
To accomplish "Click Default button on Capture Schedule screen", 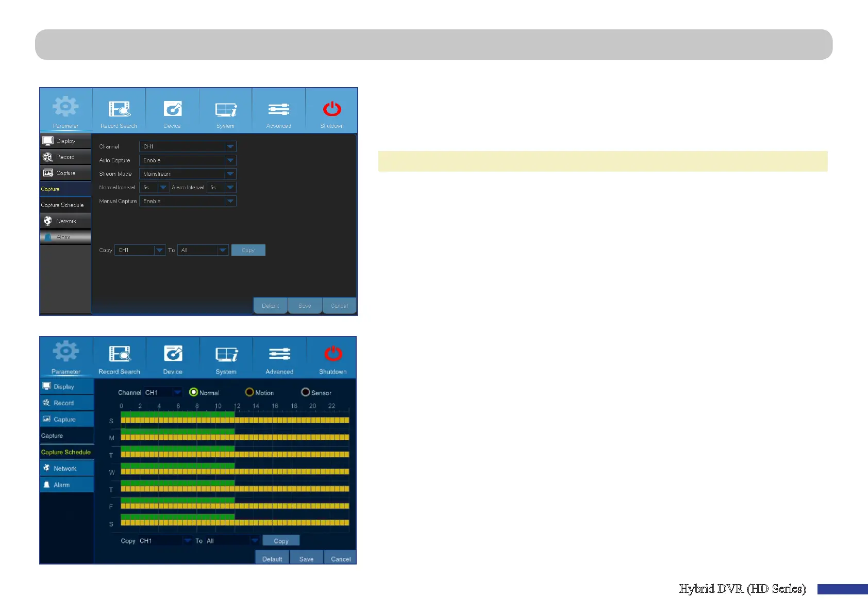I will tap(272, 558).
